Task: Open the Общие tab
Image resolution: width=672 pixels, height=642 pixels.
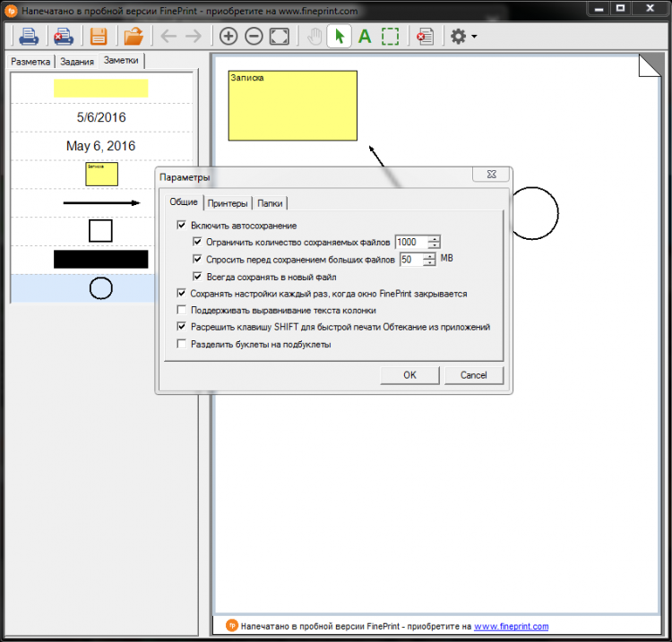Action: [x=184, y=201]
